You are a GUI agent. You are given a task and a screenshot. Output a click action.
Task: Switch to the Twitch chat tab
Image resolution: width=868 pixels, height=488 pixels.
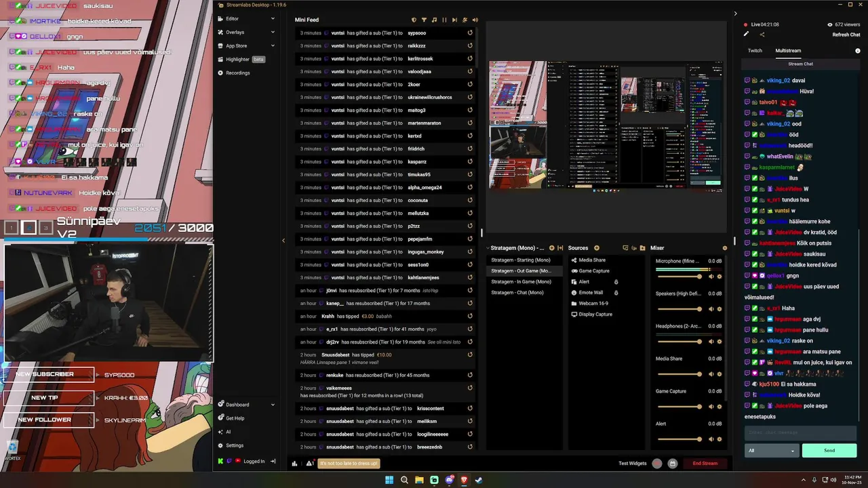(755, 51)
